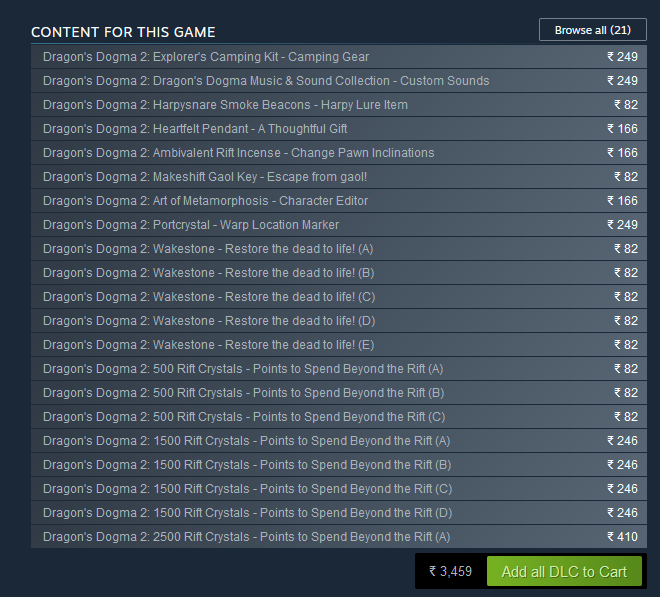Screen dimensions: 660x597
Task: Open Heartfelt Pendant DLC page
Action: pyautogui.click(x=195, y=129)
